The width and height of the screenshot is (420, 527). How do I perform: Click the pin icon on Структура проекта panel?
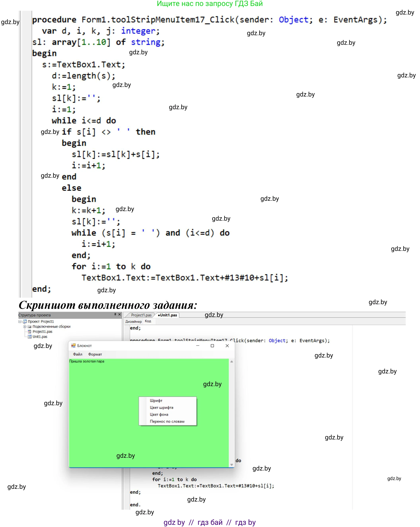tap(115, 314)
